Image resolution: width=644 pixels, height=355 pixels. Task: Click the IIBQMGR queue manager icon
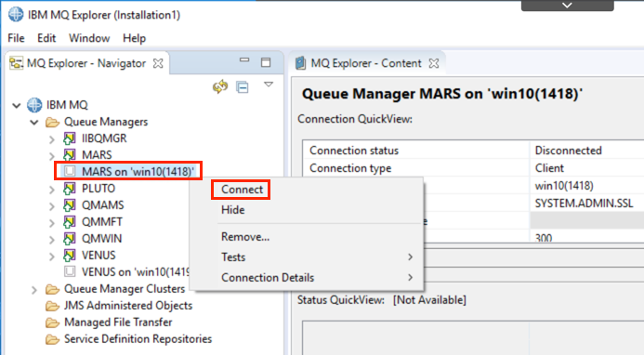pyautogui.click(x=70, y=138)
